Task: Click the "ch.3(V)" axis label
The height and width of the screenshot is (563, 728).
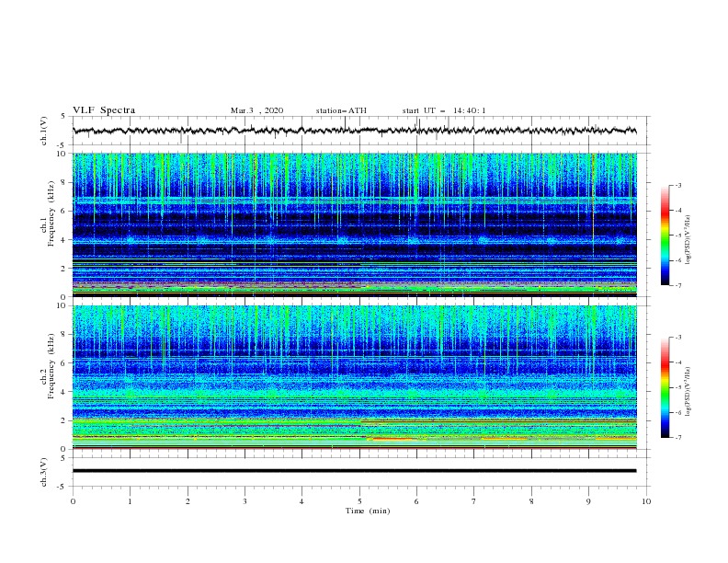Action: pyautogui.click(x=43, y=472)
